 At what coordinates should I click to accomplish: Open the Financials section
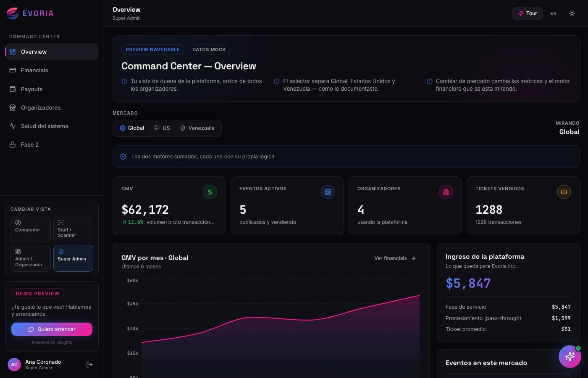[52, 70]
